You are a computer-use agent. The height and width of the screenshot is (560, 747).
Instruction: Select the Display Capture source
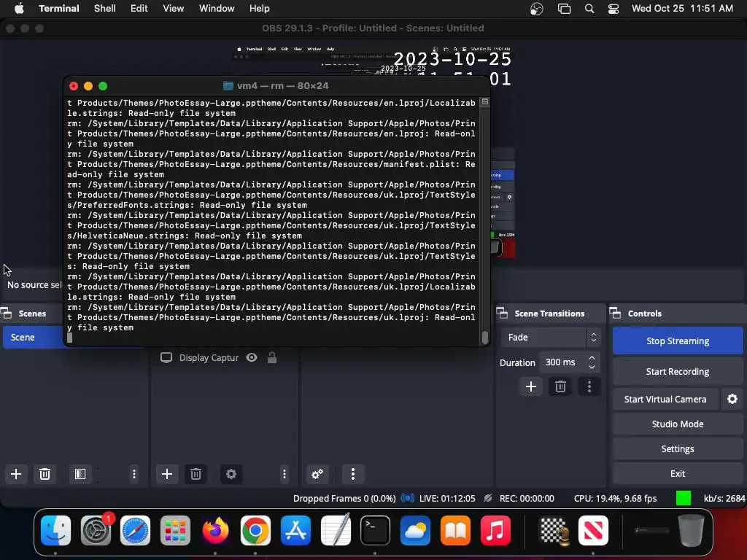(x=209, y=357)
